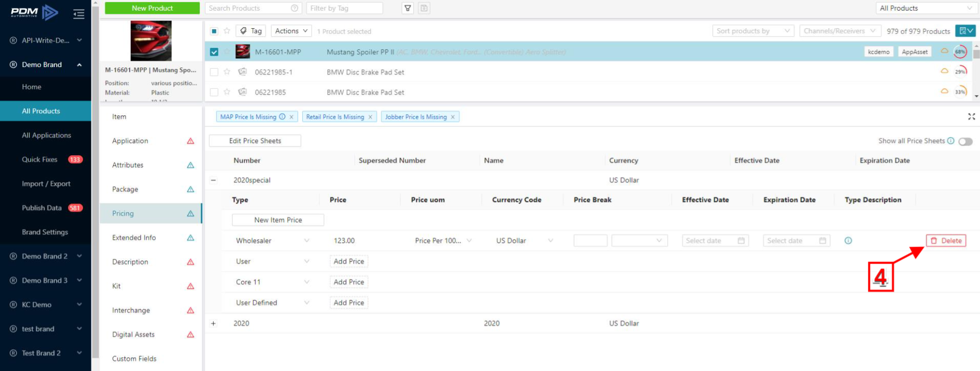Open the Price Per 100 uom dropdown
This screenshot has width=980, height=371.
click(x=444, y=241)
